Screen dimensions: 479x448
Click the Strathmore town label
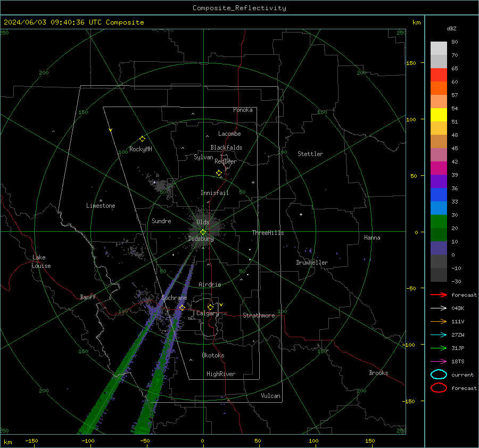coord(259,315)
